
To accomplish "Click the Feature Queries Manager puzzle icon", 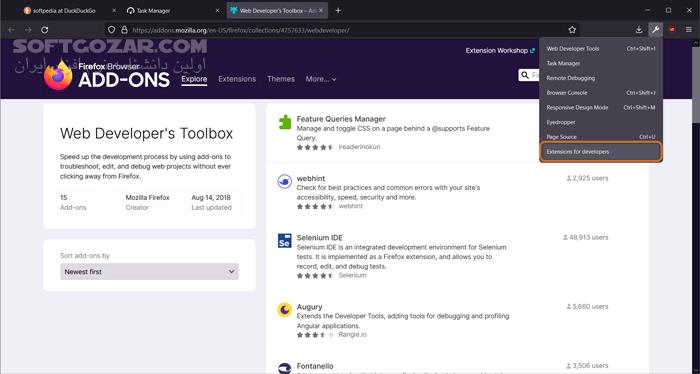I will click(284, 122).
